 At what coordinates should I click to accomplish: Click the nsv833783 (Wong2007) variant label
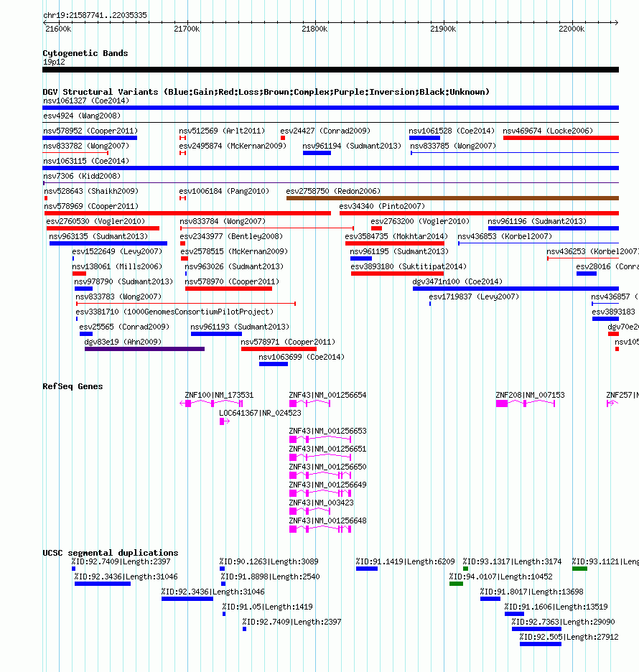coord(118,297)
